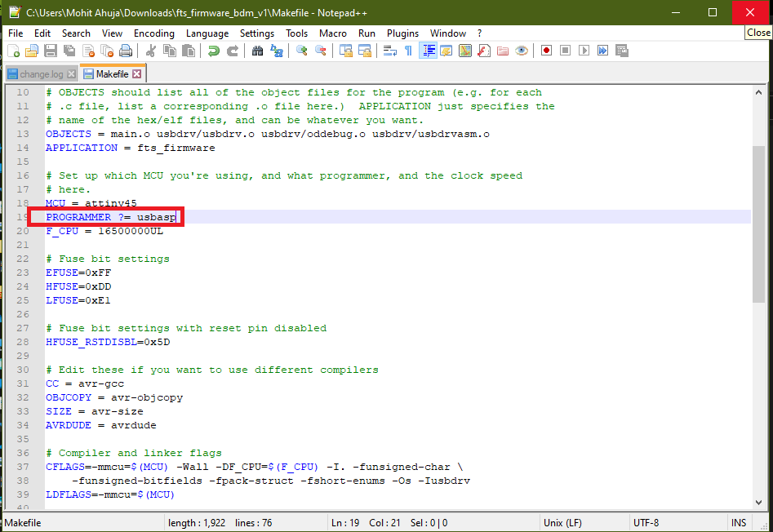This screenshot has width=773, height=532.
Task: Open the Search menu
Action: tap(76, 33)
